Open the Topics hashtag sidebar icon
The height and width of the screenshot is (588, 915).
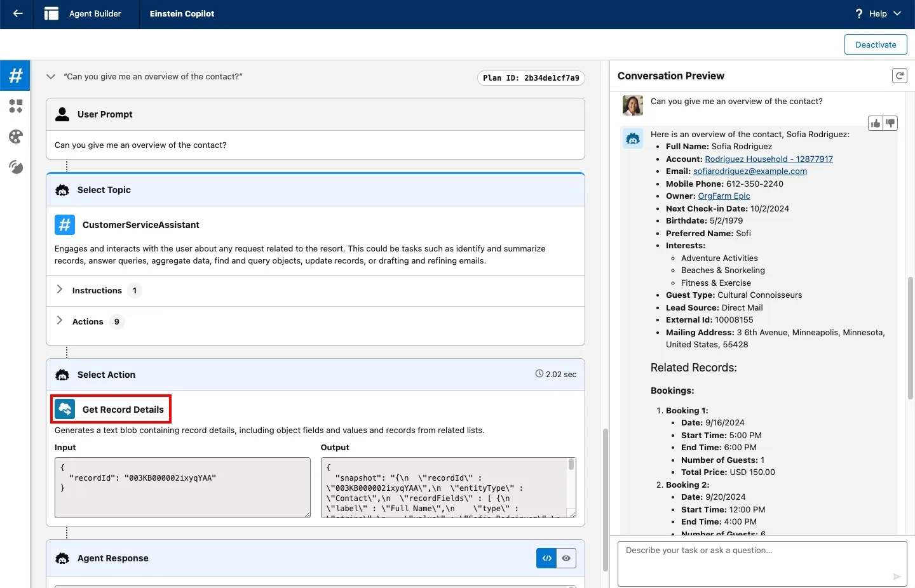(x=16, y=76)
